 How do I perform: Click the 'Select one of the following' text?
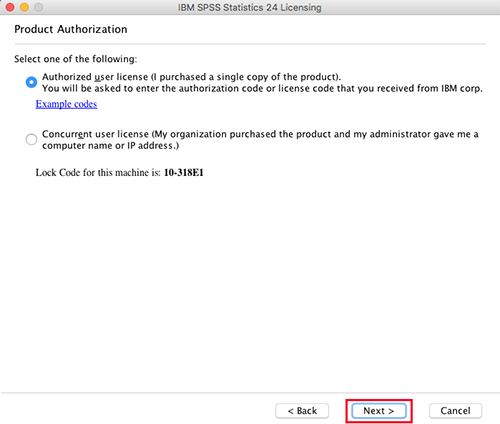tap(76, 59)
